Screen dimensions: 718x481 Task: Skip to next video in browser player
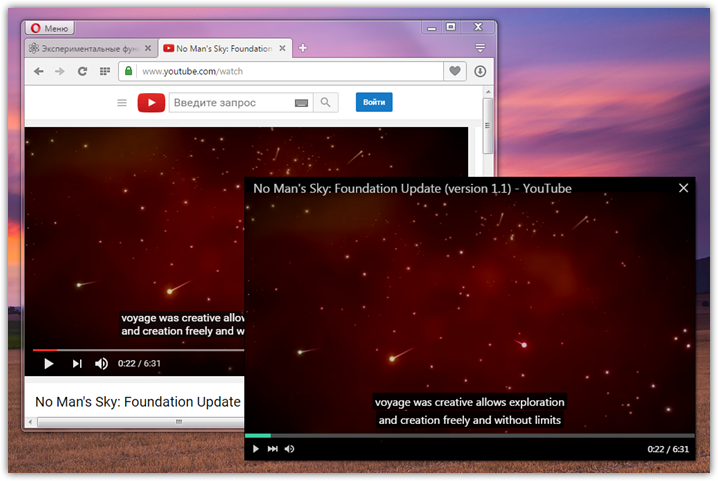[77, 364]
